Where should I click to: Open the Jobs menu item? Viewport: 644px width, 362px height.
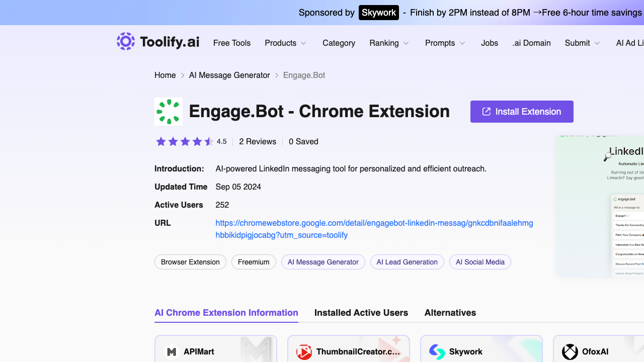coord(490,43)
